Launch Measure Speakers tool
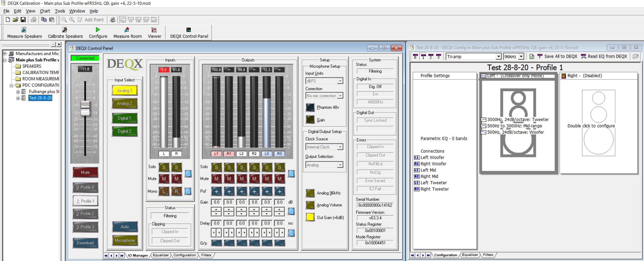 [x=24, y=33]
